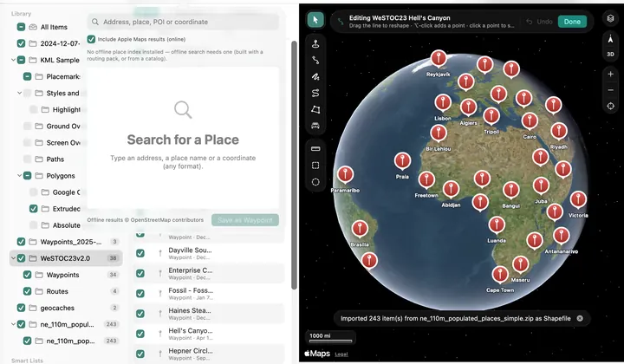The image size is (624, 364).
Task: Select the add waypoint pin tool
Action: coord(315,43)
